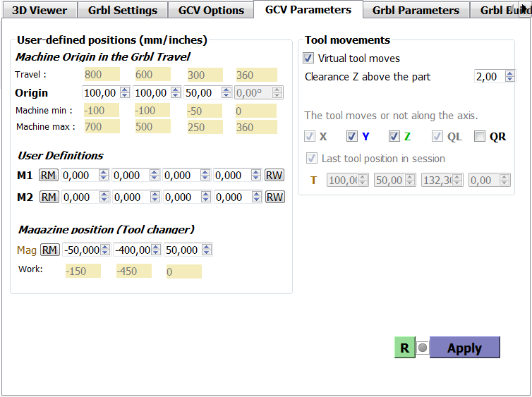Click the M1 third value spinner
The image size is (532, 397).
point(205,176)
